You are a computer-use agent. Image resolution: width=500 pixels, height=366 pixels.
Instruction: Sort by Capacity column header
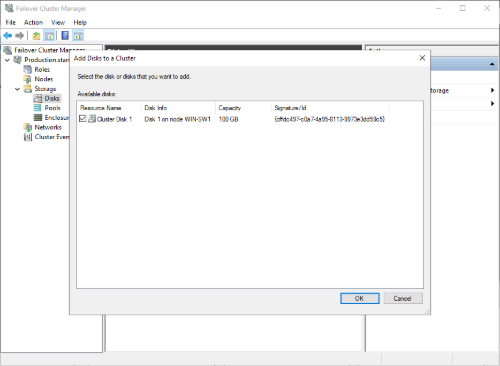tap(243, 108)
